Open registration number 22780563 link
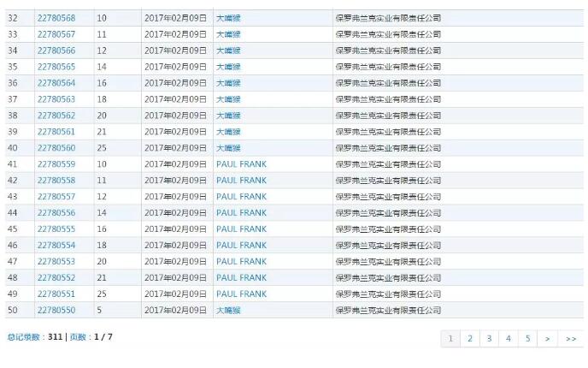The height and width of the screenshot is (368, 588). coord(56,99)
